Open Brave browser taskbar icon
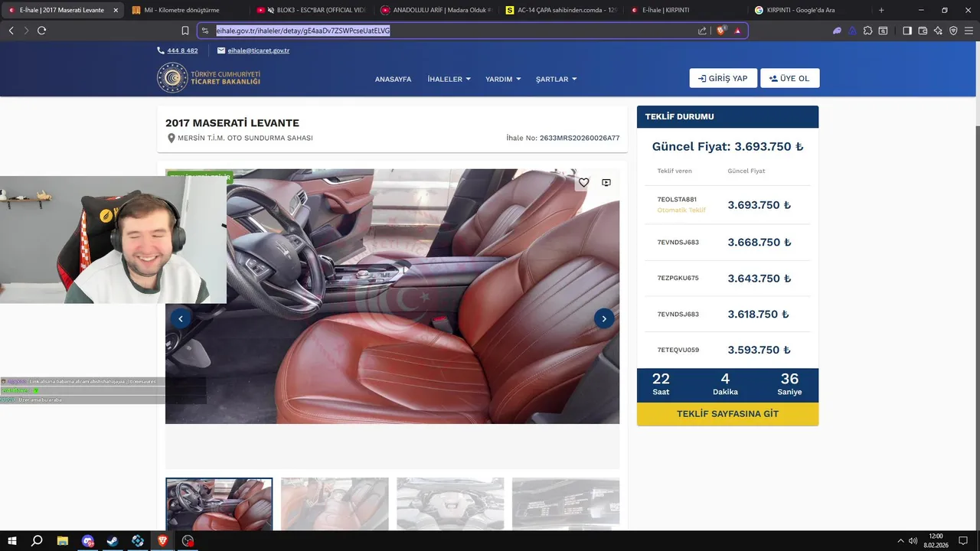Screen dimensions: 980x551 tap(162, 541)
